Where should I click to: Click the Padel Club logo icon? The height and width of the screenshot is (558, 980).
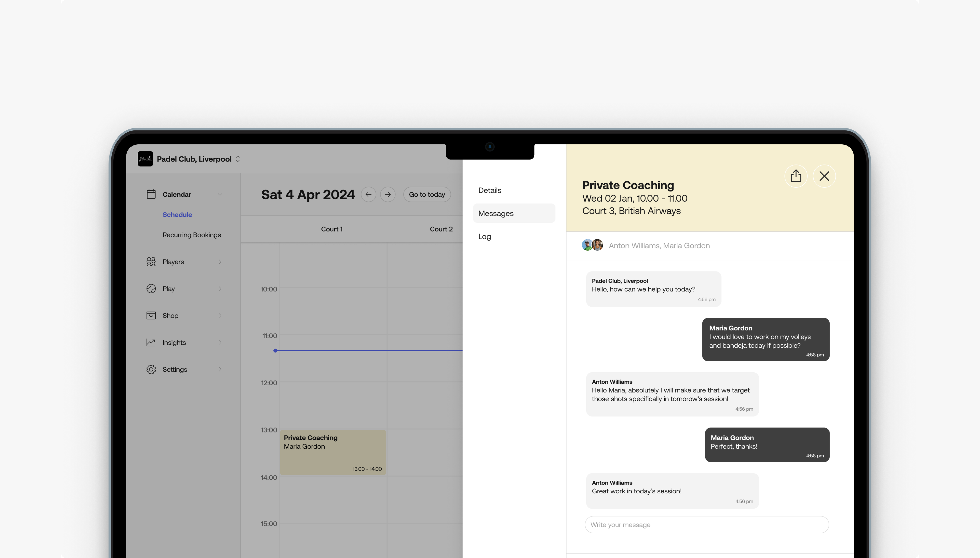tap(145, 159)
